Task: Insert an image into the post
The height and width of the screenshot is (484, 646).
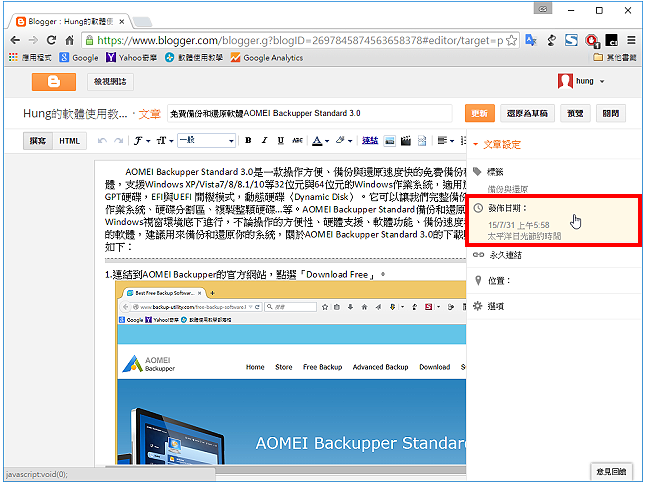Action: click(389, 141)
